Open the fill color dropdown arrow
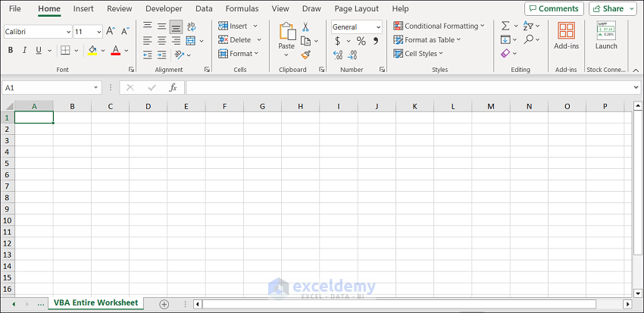The image size is (644, 313). (x=103, y=51)
